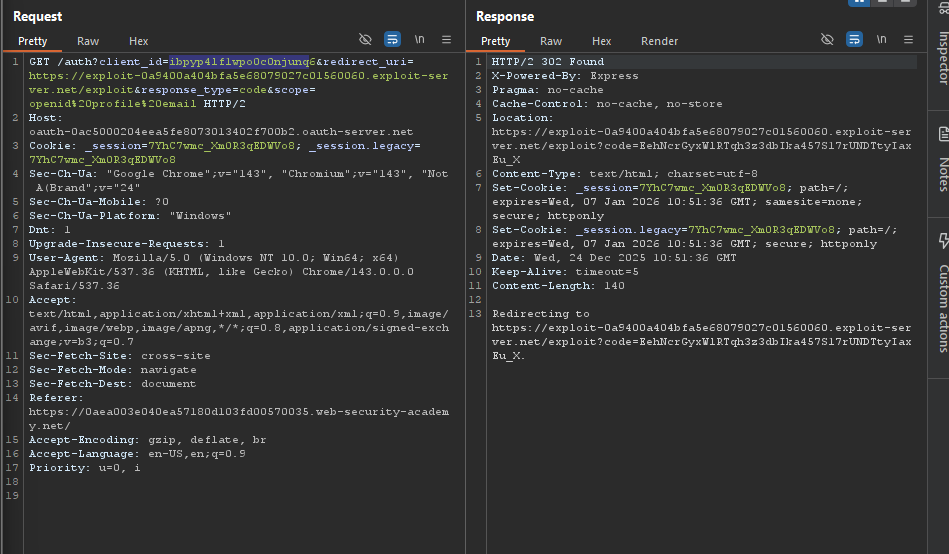949x554 pixels.
Task: Click the Set-Cookie _session.legacy value in response
Action: click(x=761, y=230)
